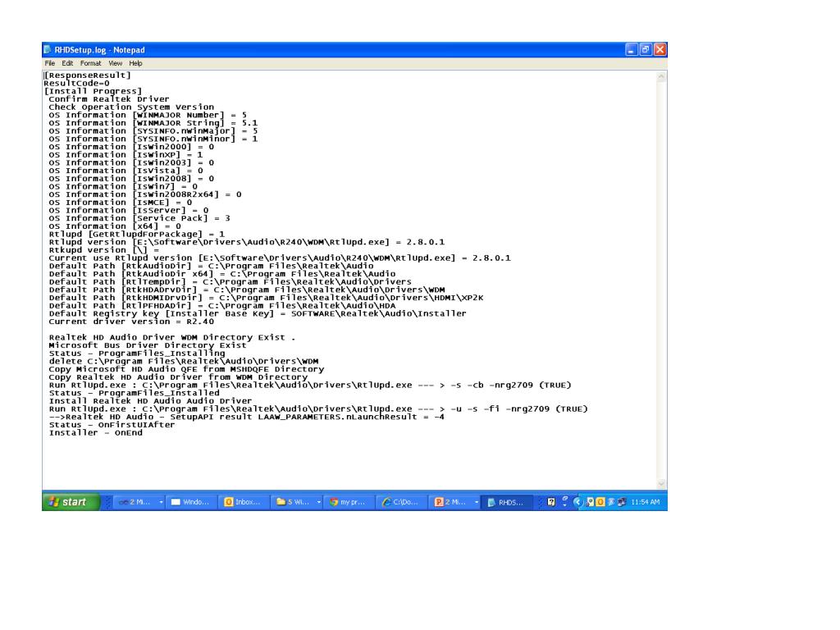Click 'Default Registry key' line
The height and width of the screenshot is (630, 840).
(257, 314)
